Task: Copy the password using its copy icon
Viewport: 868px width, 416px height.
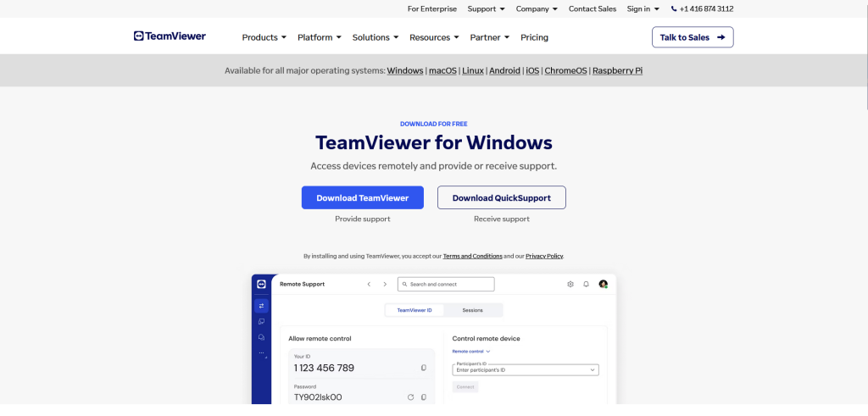Action: coord(424,397)
